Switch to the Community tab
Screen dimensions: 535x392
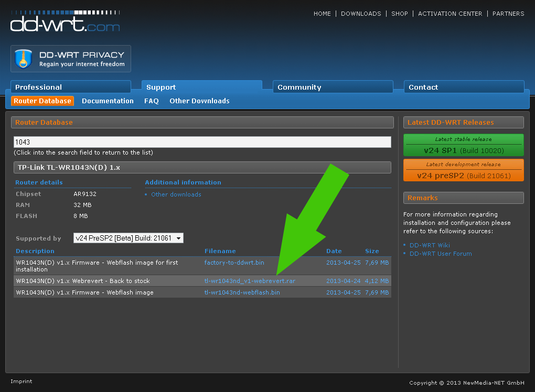click(x=333, y=87)
